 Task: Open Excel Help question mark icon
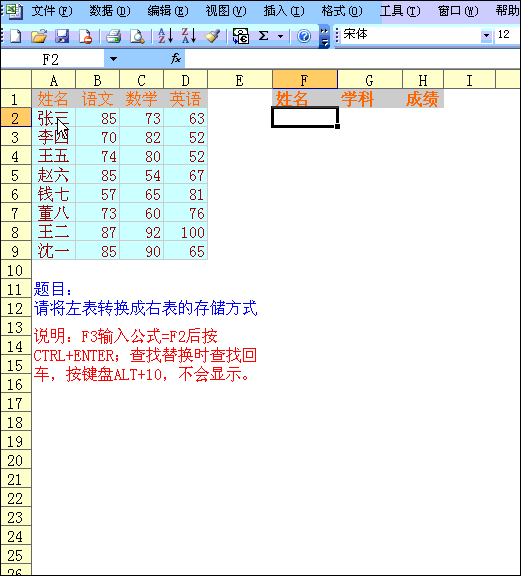tap(304, 36)
